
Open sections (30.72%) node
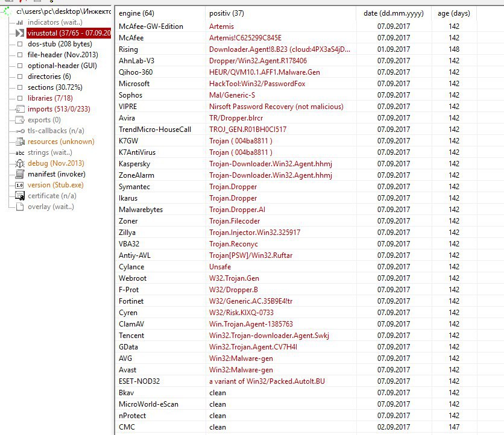pyautogui.click(x=55, y=87)
